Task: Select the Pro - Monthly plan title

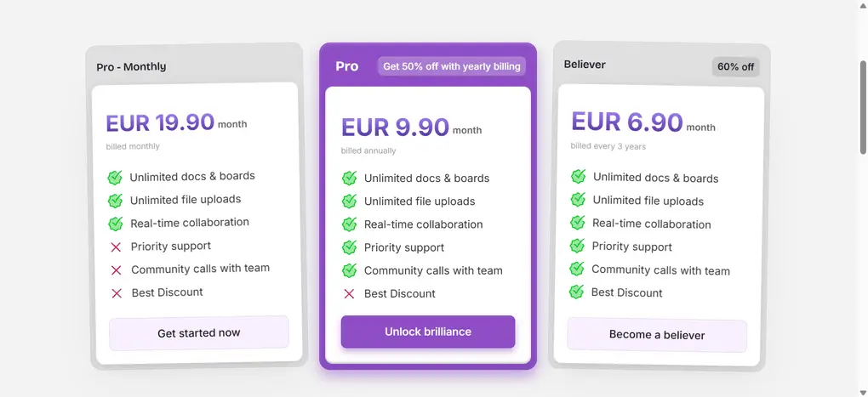Action: click(131, 66)
